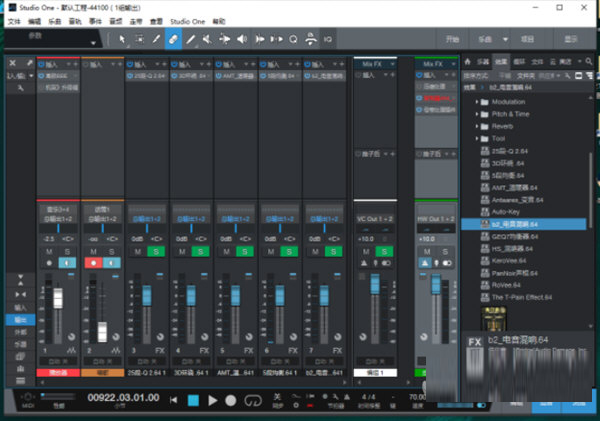
Task: Click the round Record button in transport
Action: click(x=229, y=400)
